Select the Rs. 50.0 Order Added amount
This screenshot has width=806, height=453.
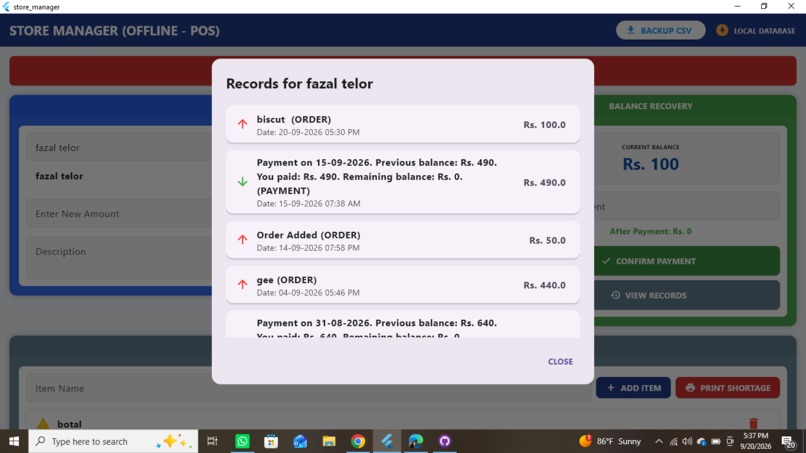point(547,240)
